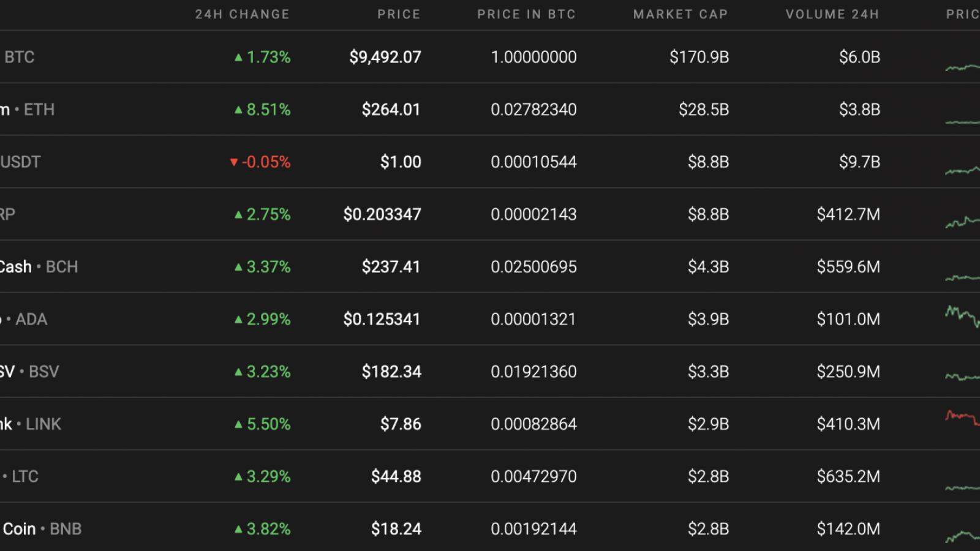Open the XRP row sparkline chart
This screenshot has height=551, width=980.
(962, 222)
